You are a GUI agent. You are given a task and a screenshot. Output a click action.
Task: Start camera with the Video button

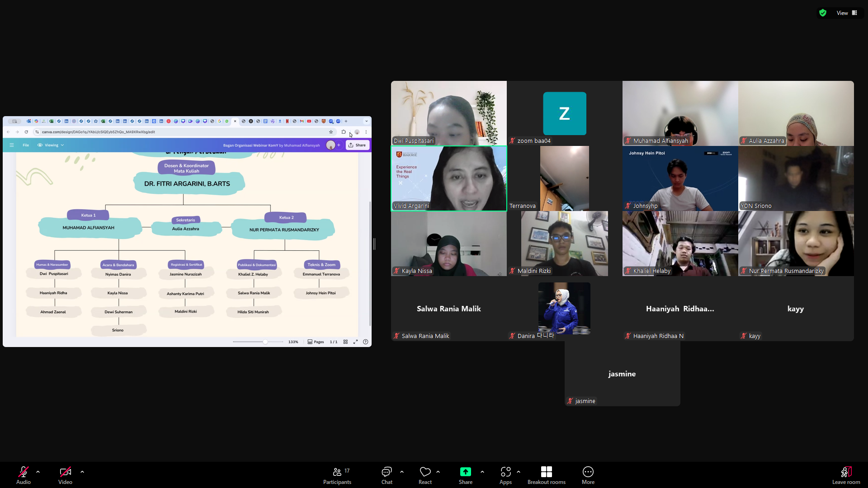click(x=65, y=475)
